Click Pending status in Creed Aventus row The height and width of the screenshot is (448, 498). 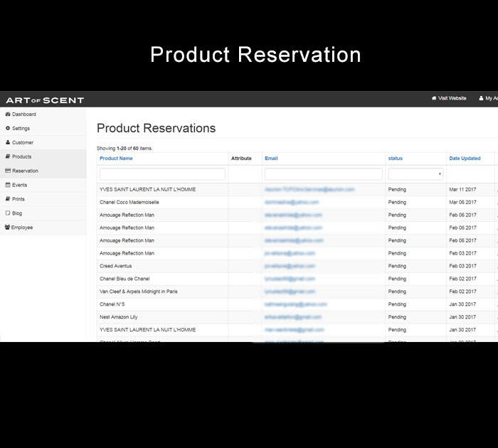[397, 266]
